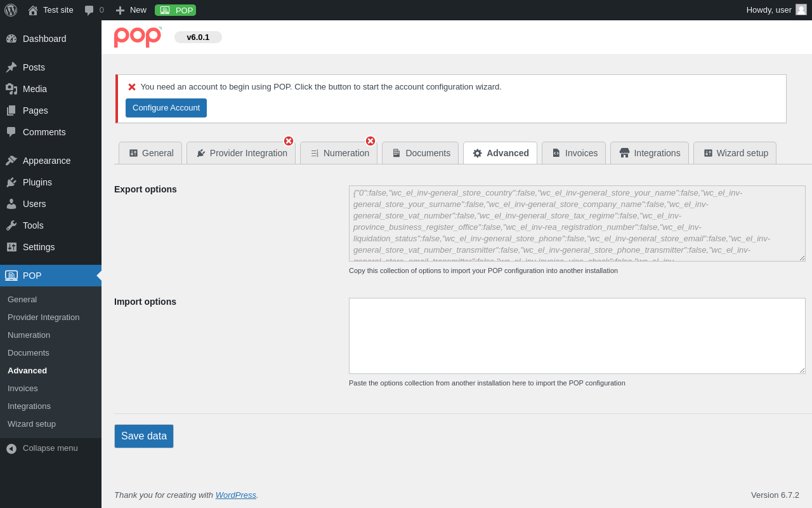Switch to the Invoices tab
812x508 pixels.
click(x=574, y=153)
